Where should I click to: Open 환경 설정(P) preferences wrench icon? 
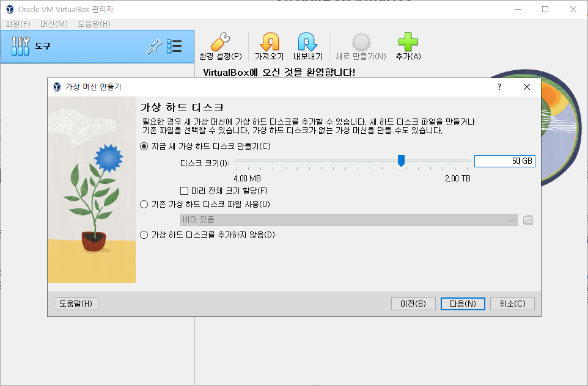221,42
